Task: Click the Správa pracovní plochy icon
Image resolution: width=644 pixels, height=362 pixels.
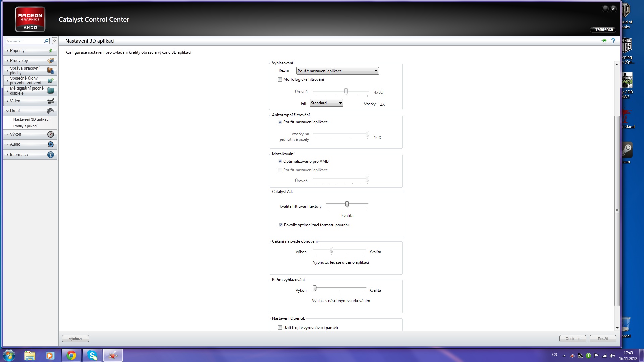Action: (51, 71)
